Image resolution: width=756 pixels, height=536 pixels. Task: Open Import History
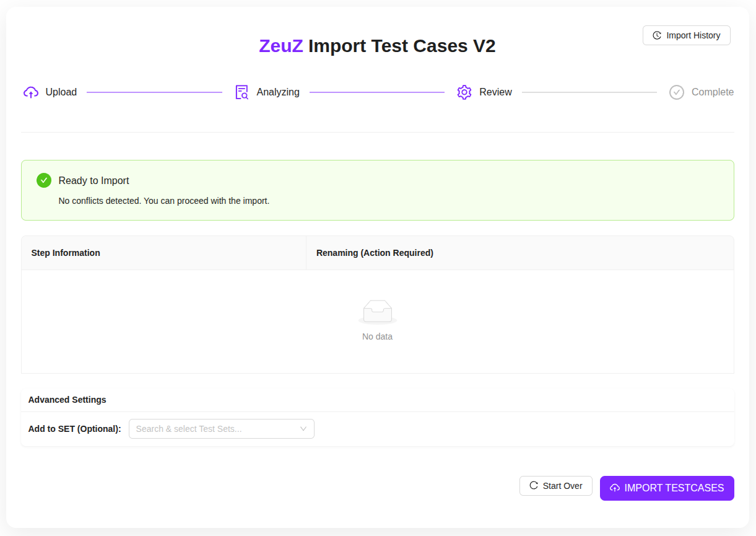coord(693,36)
